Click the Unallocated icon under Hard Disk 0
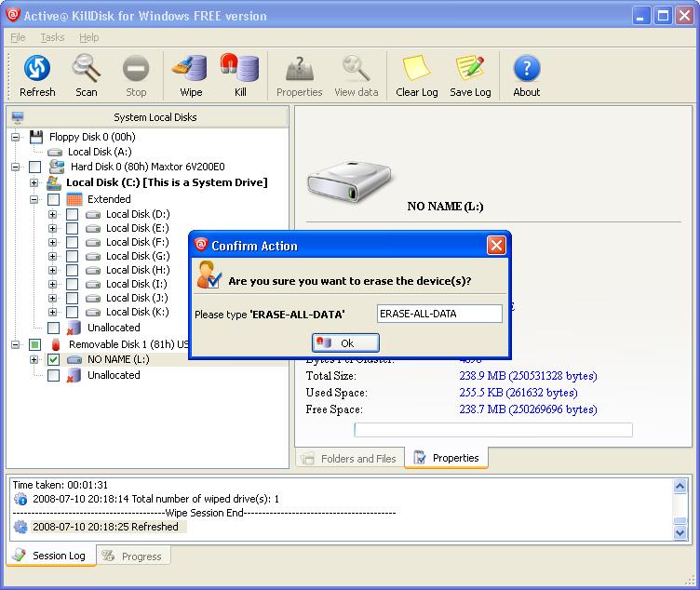 point(74,328)
